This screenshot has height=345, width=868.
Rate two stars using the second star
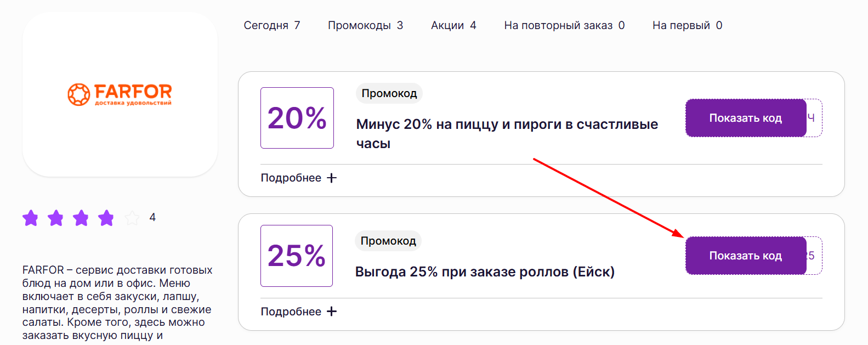pos(56,218)
